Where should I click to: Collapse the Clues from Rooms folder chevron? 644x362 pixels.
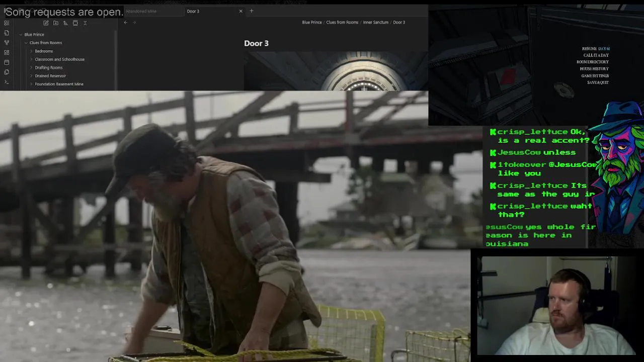tap(26, 43)
